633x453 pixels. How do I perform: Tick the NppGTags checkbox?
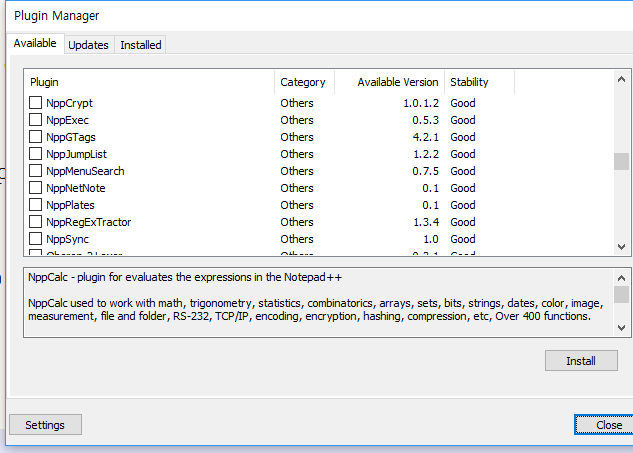pos(36,136)
